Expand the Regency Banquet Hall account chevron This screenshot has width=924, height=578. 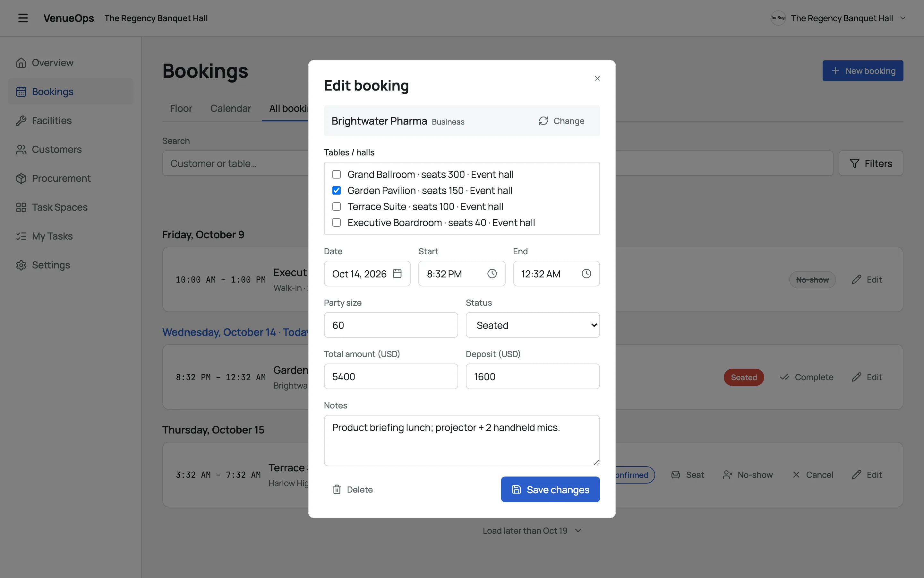(903, 18)
